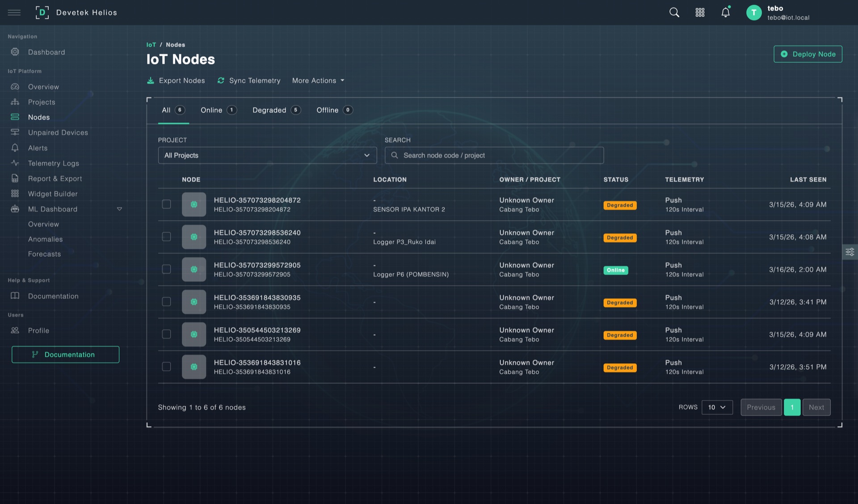Type in the node search field

pyautogui.click(x=494, y=155)
